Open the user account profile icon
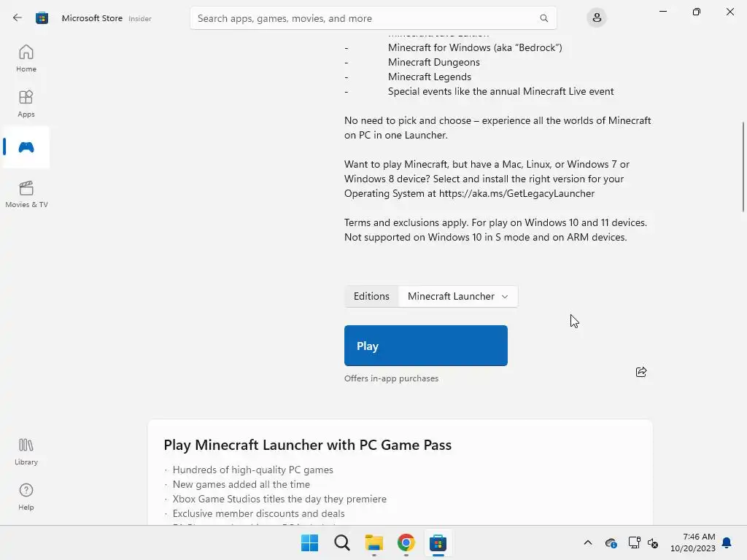This screenshot has width=747, height=560. [597, 18]
